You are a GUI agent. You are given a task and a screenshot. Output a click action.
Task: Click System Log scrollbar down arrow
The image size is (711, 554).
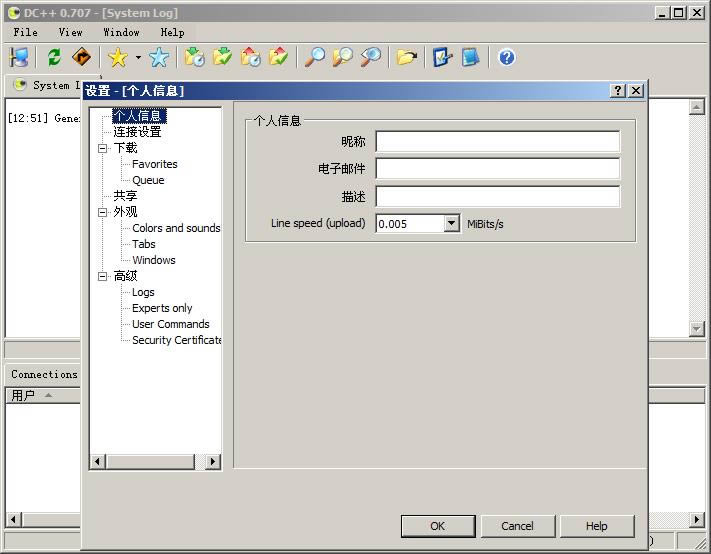coord(696,328)
